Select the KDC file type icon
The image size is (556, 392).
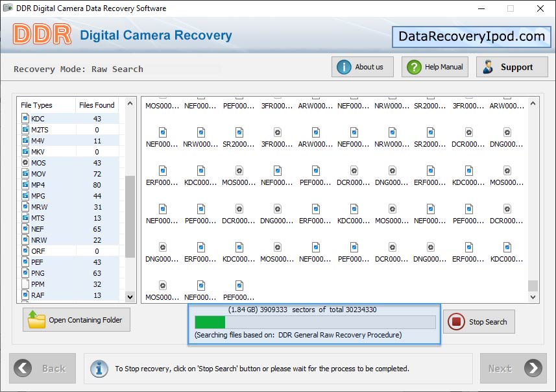click(25, 118)
